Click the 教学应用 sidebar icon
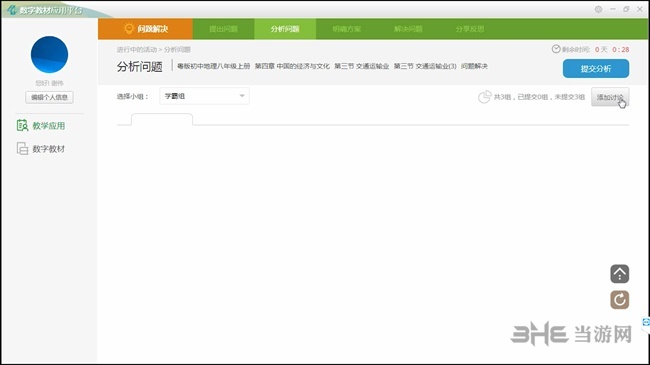This screenshot has height=365, width=650. point(22,125)
